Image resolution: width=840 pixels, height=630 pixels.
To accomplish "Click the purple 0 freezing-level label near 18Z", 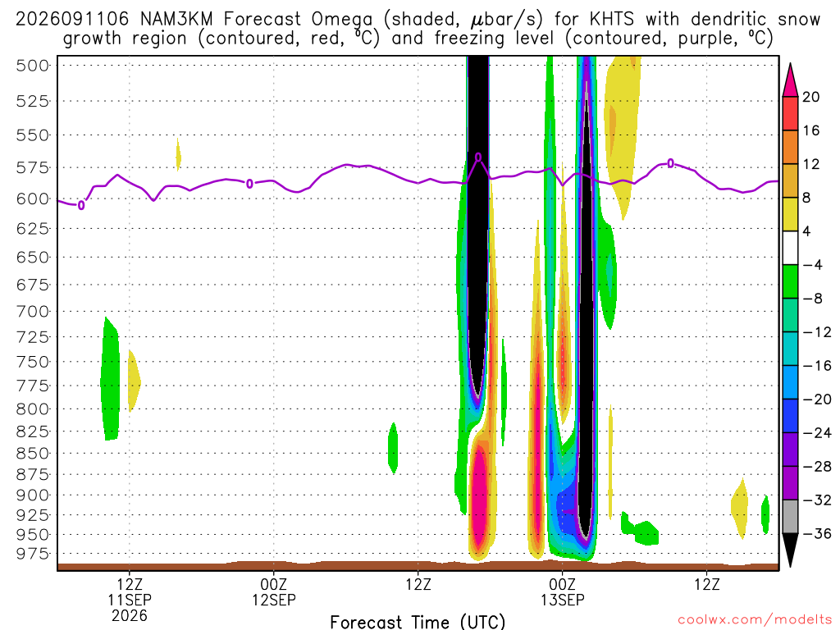I will click(478, 157).
